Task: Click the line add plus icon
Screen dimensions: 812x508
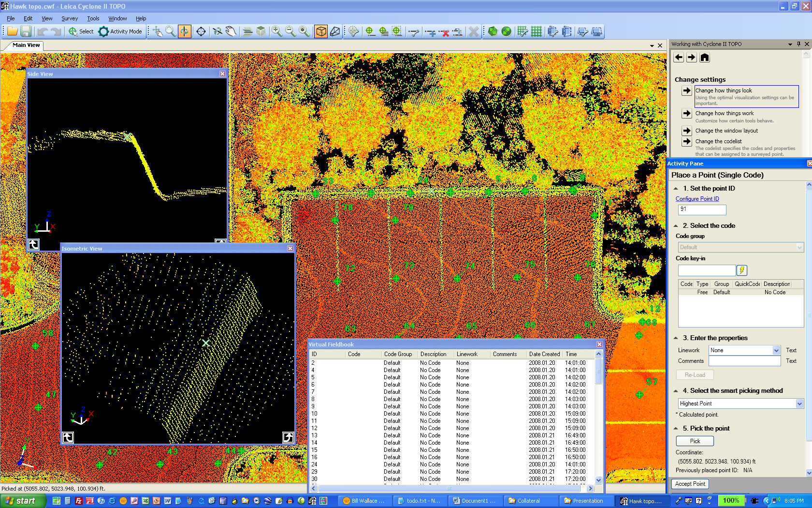Action: click(431, 31)
